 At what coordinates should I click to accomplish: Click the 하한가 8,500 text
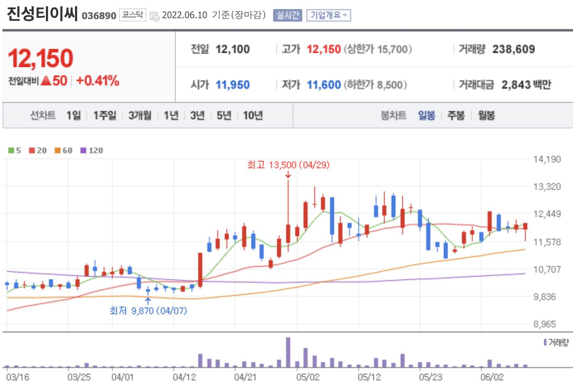pyautogui.click(x=375, y=85)
